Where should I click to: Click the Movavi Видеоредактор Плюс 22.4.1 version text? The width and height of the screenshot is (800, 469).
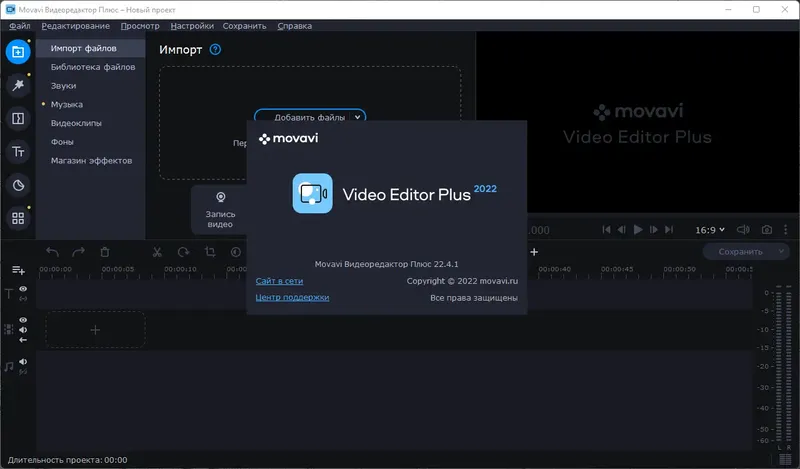coord(386,264)
